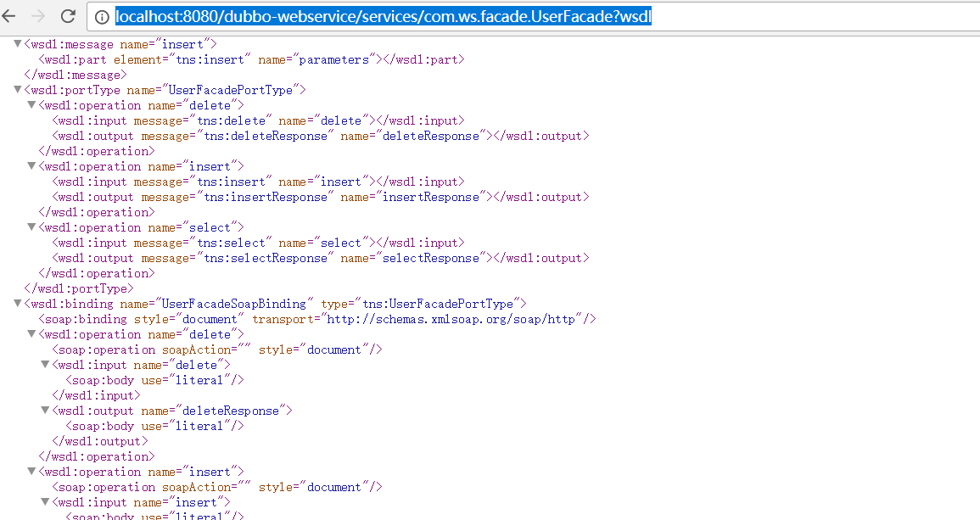Click soap:body use="literal" under input delete

pyautogui.click(x=155, y=380)
